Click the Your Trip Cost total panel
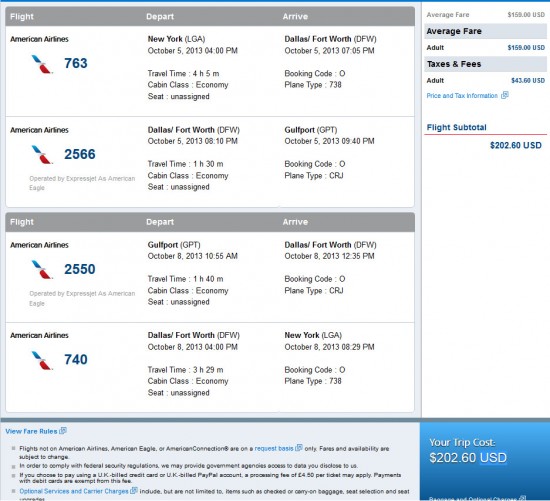550x501 pixels. [x=485, y=461]
